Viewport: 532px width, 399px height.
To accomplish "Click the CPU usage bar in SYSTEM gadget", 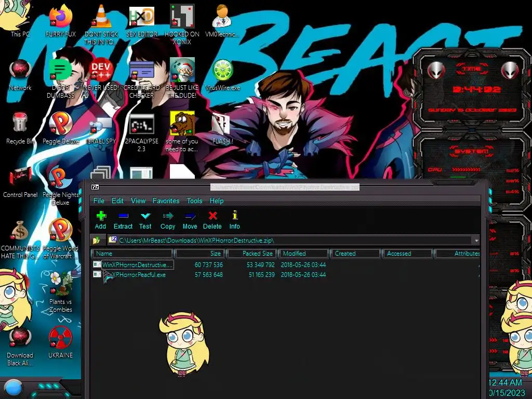I will pyautogui.click(x=466, y=169).
